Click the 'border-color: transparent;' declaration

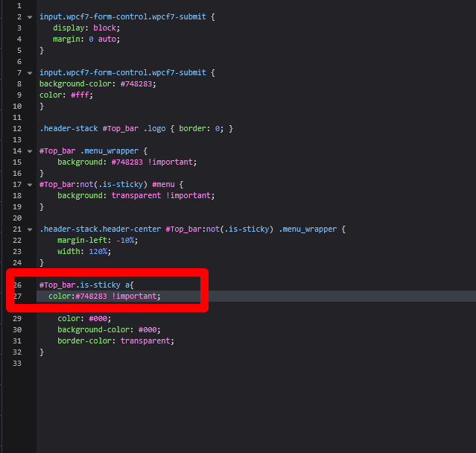click(x=115, y=340)
